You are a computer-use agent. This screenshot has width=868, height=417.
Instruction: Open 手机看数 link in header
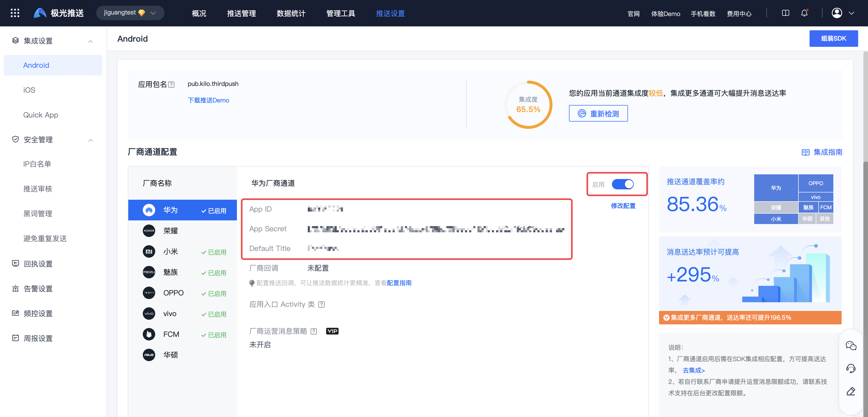tap(703, 14)
